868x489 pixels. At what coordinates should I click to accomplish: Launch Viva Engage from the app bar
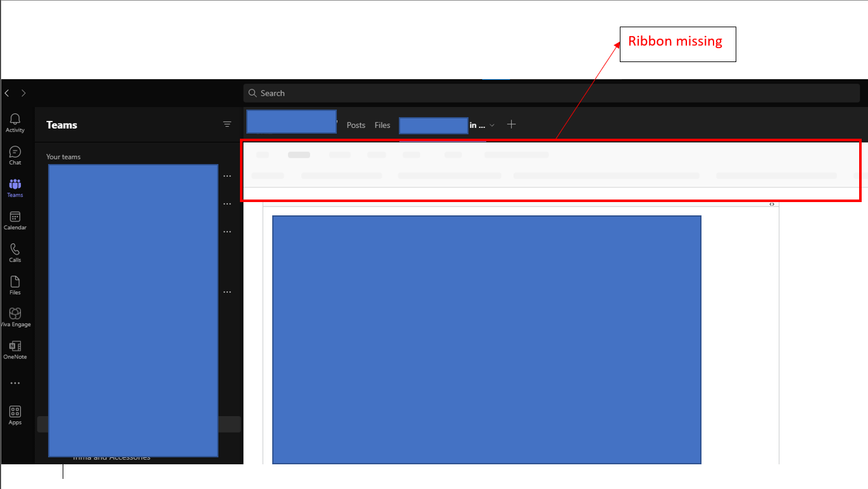pos(15,317)
